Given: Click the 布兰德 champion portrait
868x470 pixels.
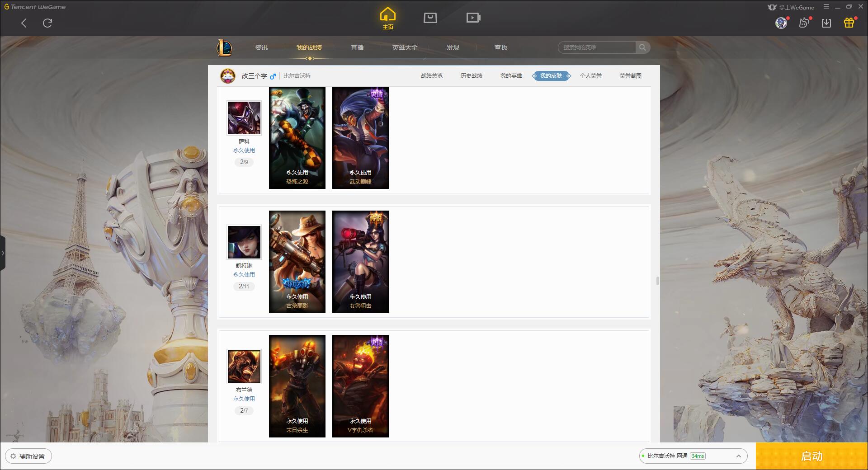Looking at the screenshot, I should click(244, 367).
